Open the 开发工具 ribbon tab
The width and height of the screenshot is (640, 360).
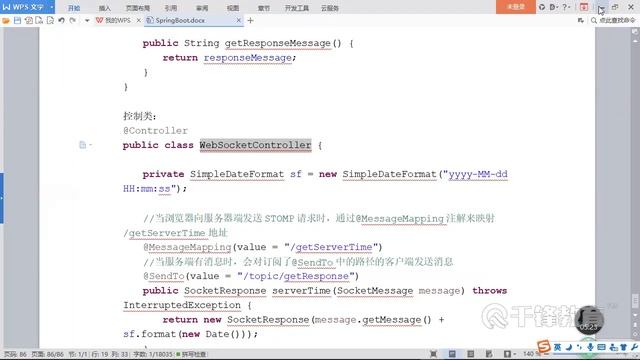click(x=297, y=8)
